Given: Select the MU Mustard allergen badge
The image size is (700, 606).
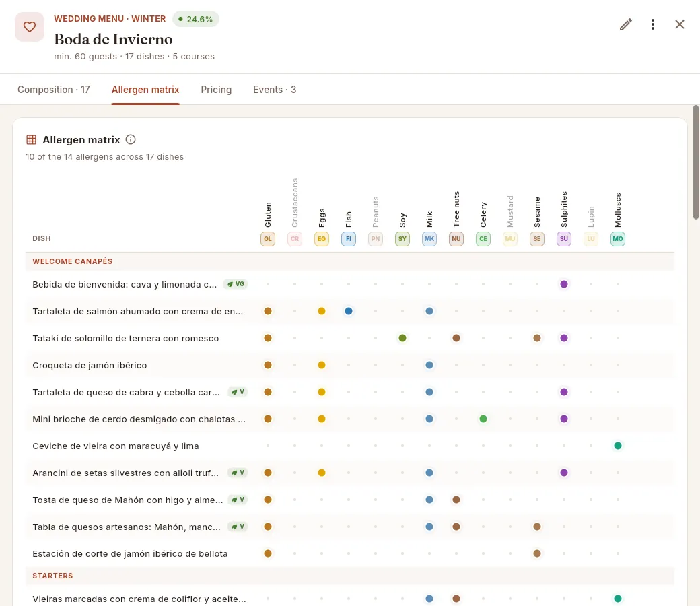Looking at the screenshot, I should pyautogui.click(x=510, y=239).
